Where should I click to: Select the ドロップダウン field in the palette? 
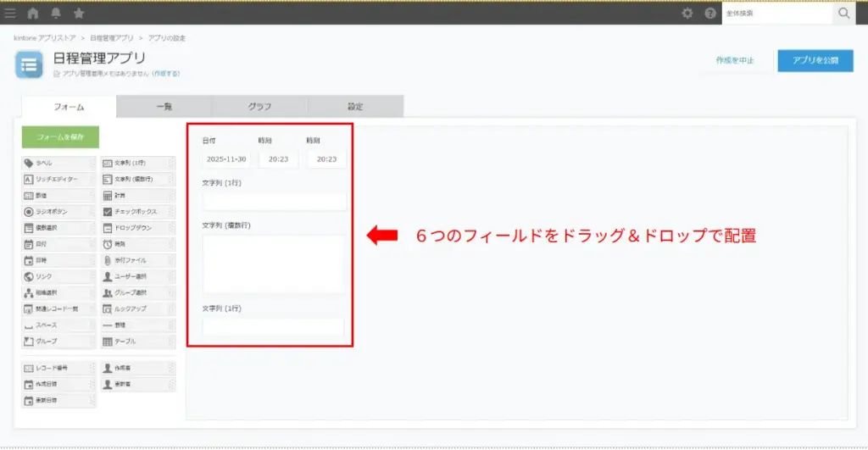tap(138, 227)
